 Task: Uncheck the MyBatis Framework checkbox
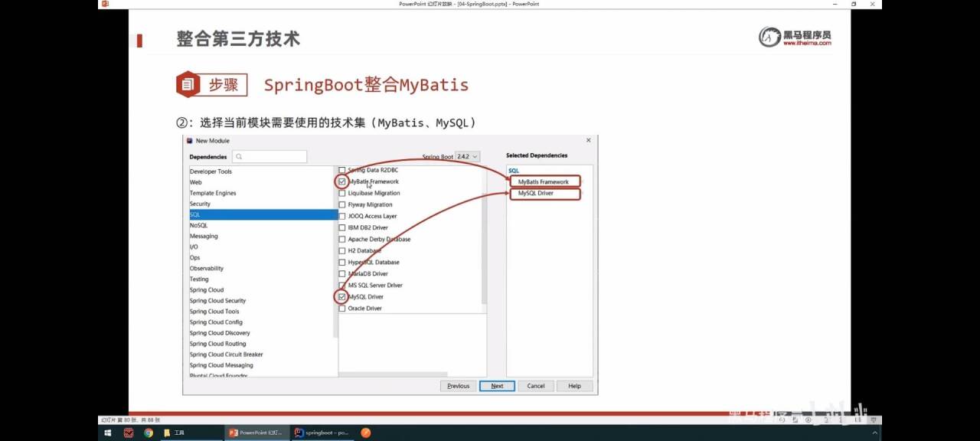tap(342, 181)
